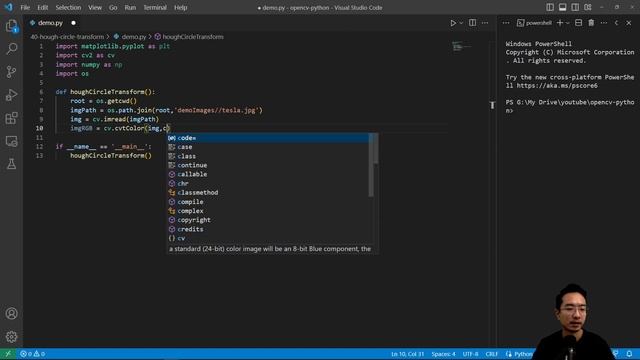Select the demo.py editor tab
This screenshot has height=360, width=640.
[x=50, y=23]
